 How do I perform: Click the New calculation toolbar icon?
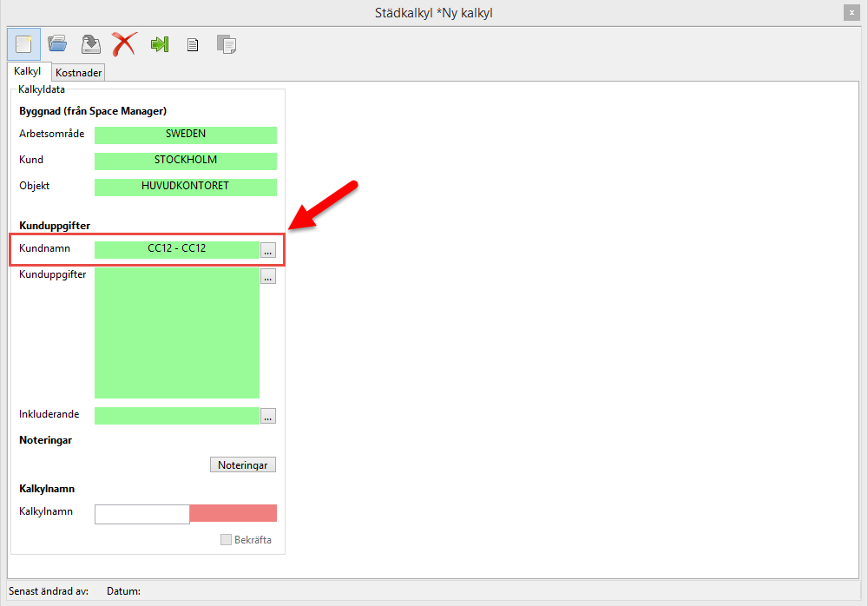coord(23,43)
